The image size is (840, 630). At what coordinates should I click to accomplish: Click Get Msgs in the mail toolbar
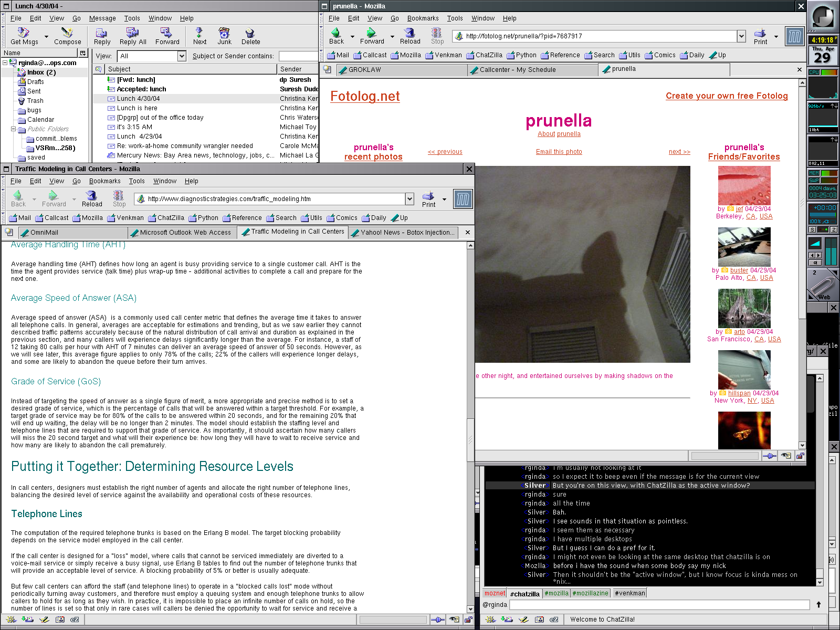pyautogui.click(x=24, y=36)
